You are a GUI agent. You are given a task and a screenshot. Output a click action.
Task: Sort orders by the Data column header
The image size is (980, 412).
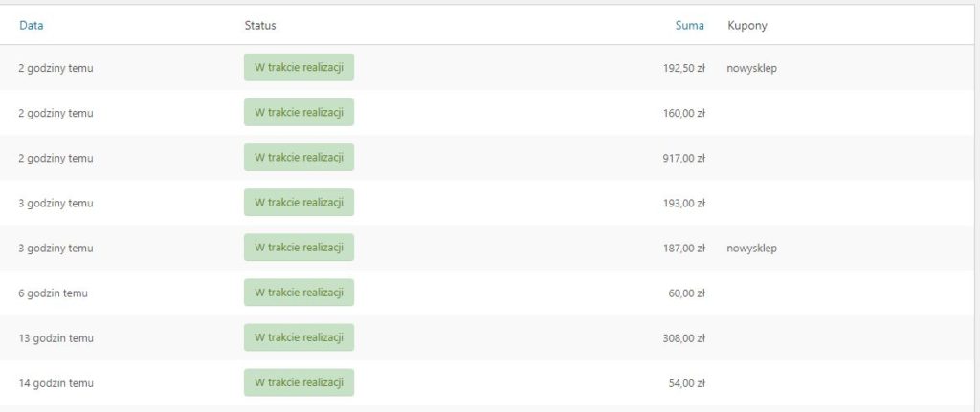click(32, 26)
